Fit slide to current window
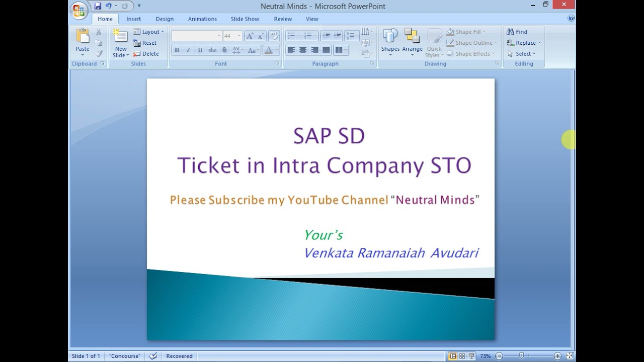 [x=570, y=356]
